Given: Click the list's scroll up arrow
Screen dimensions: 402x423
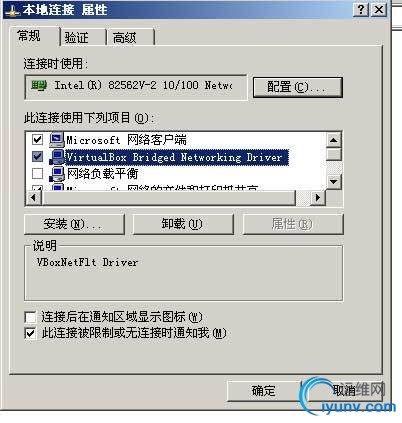Looking at the screenshot, I should [333, 140].
